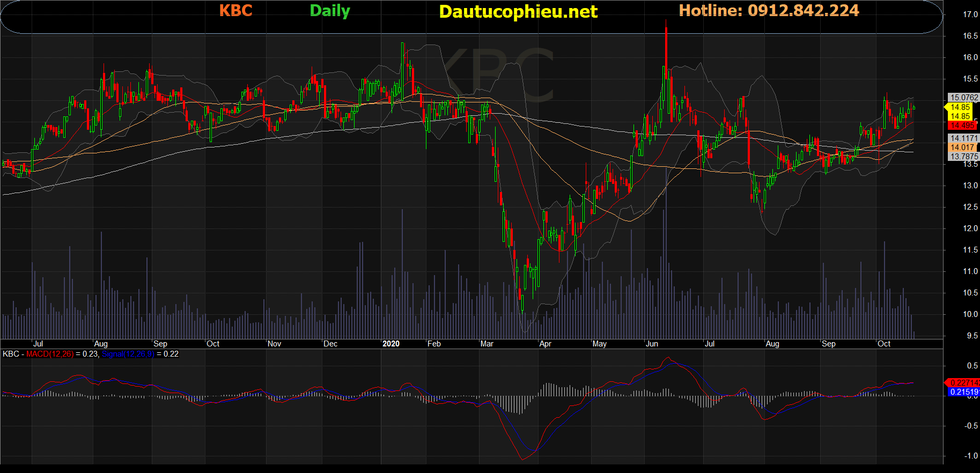Click the red 0.2271 MACD value tag
The width and height of the screenshot is (980, 473).
click(x=963, y=382)
